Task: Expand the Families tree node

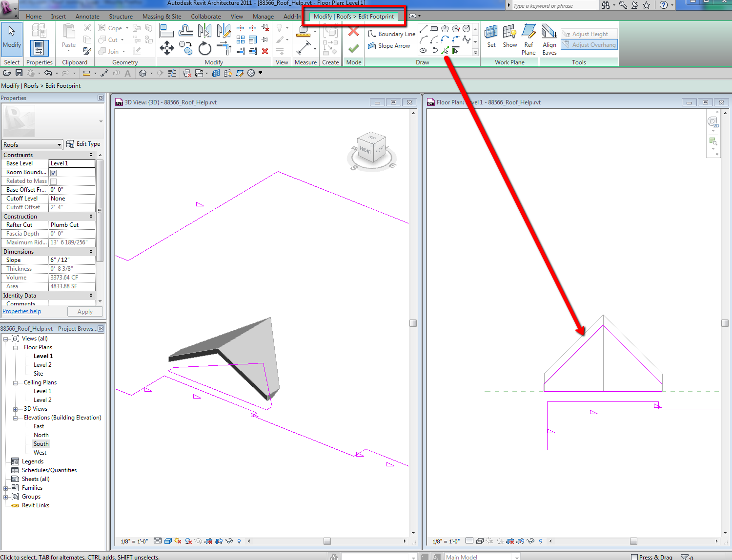Action: pyautogui.click(x=5, y=488)
